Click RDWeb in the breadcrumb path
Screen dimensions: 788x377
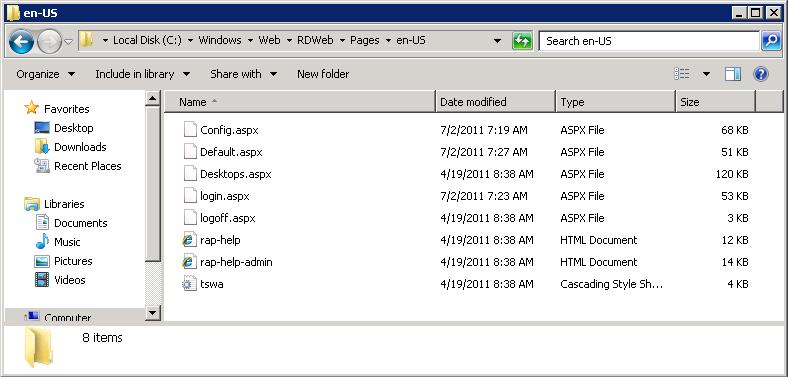tap(315, 40)
